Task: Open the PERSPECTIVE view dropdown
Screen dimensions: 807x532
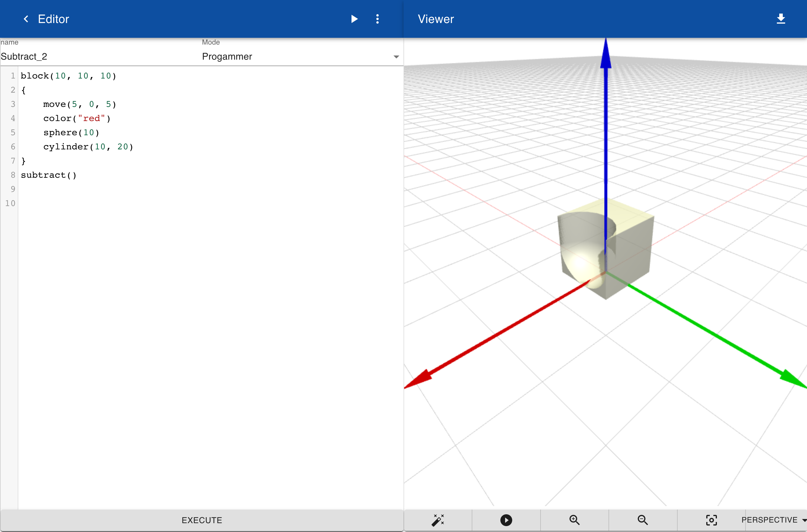Action: tap(774, 520)
